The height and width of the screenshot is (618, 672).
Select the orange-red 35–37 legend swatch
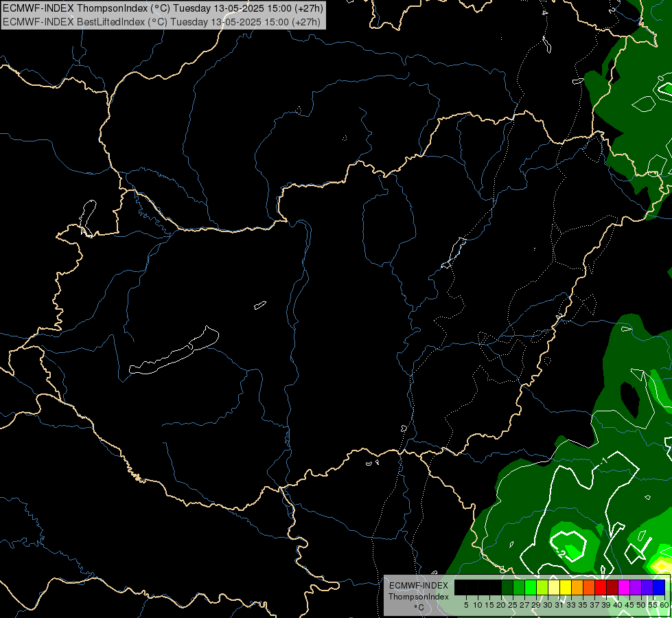[589, 587]
